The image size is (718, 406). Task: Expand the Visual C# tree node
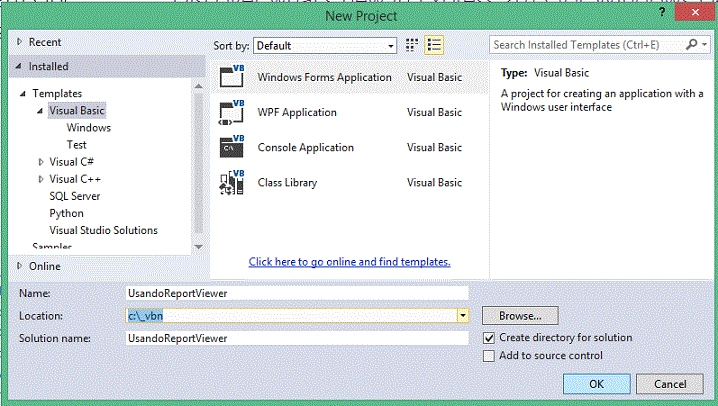41,162
